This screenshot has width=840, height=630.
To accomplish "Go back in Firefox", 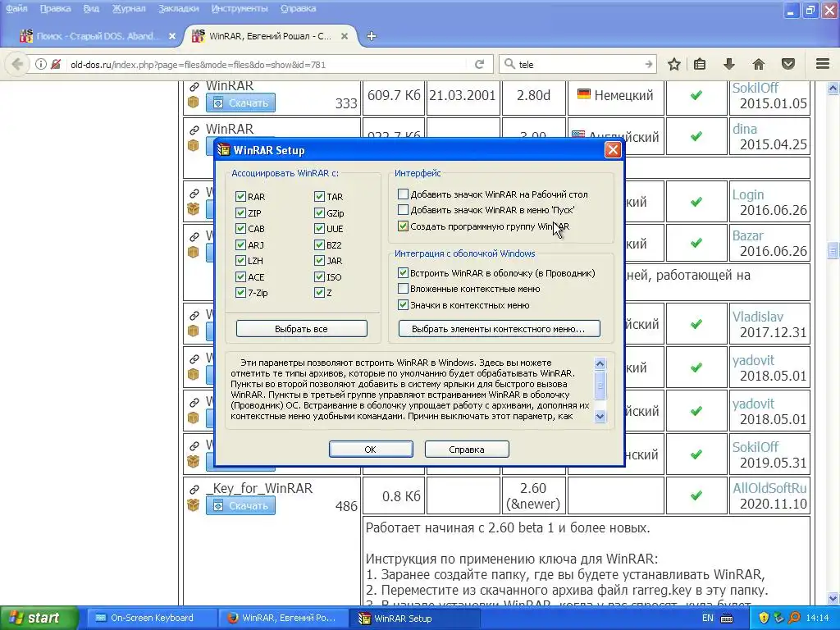I will click(17, 64).
